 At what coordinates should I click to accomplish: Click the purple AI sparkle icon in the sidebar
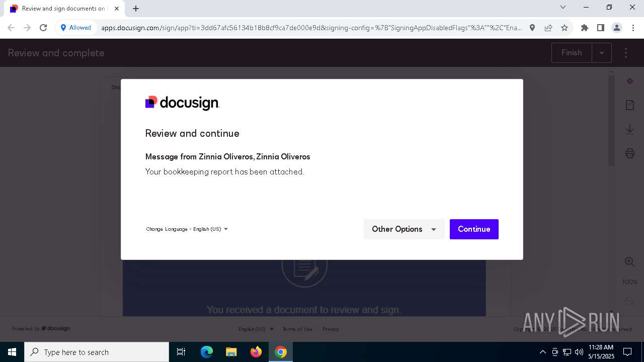coord(630,81)
